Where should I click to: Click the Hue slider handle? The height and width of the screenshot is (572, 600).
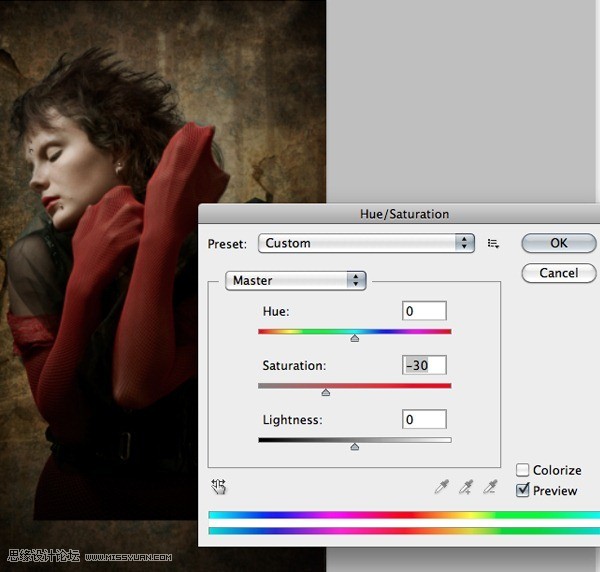(x=355, y=339)
